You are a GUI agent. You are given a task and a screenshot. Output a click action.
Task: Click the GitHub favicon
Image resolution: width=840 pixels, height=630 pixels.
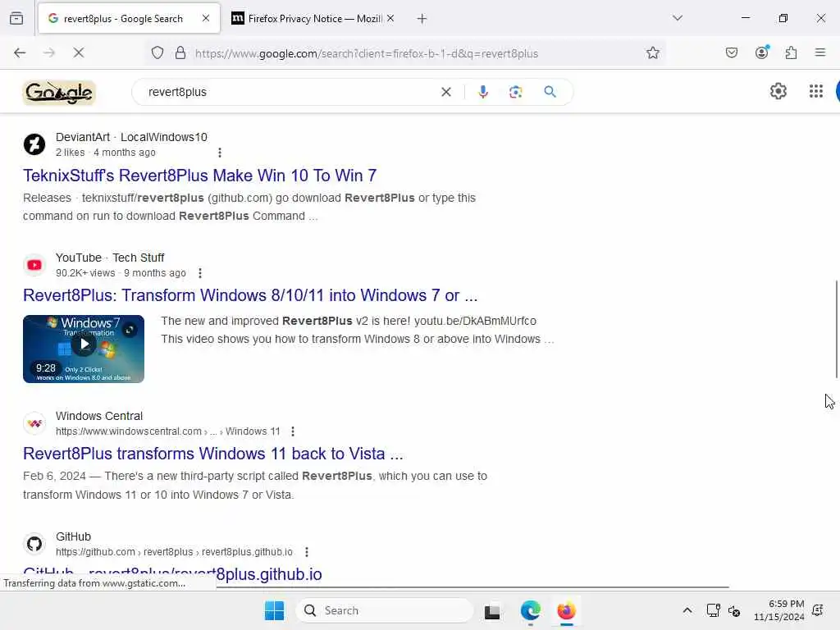34,545
